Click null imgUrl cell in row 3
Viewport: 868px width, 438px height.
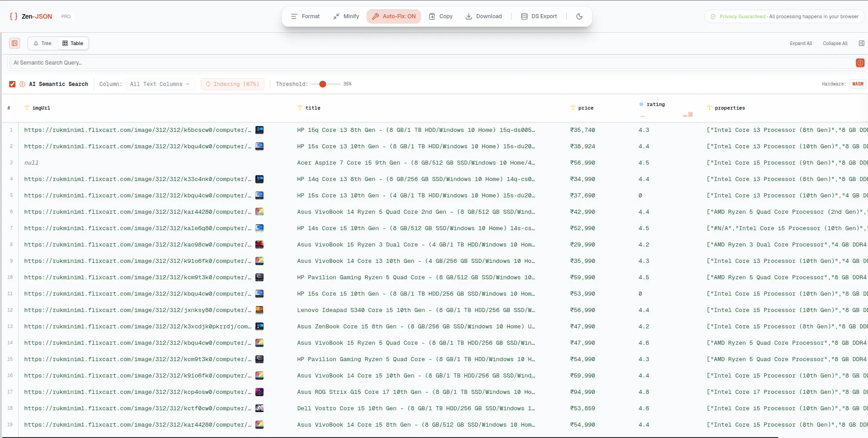(x=31, y=163)
